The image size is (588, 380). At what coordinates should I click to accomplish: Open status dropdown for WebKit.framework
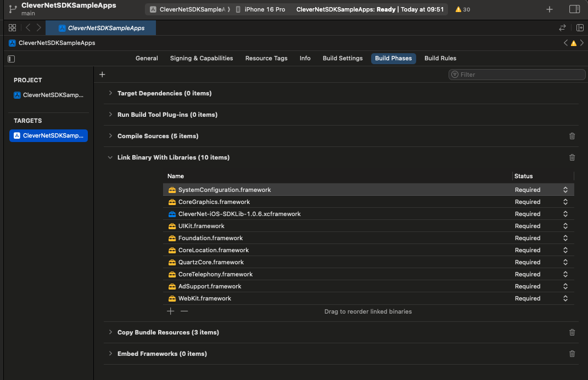tap(565, 298)
